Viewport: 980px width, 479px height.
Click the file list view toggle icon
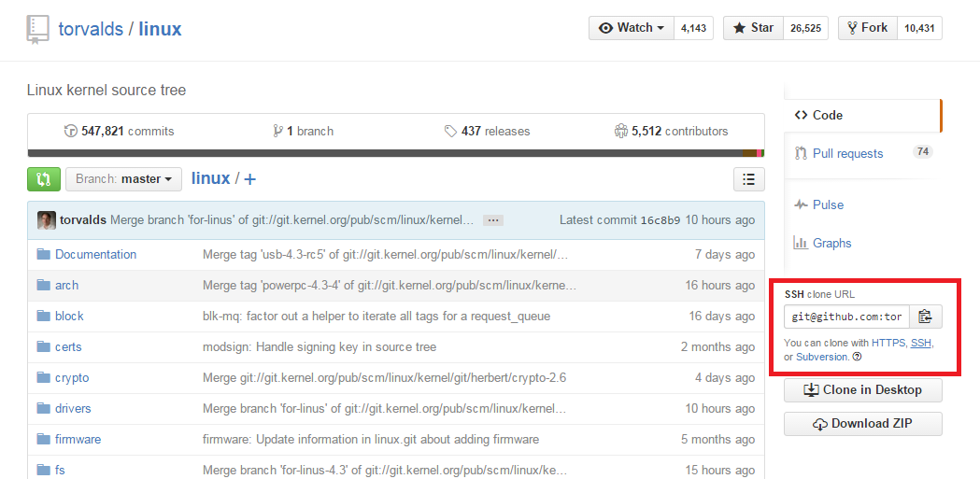[x=748, y=179]
